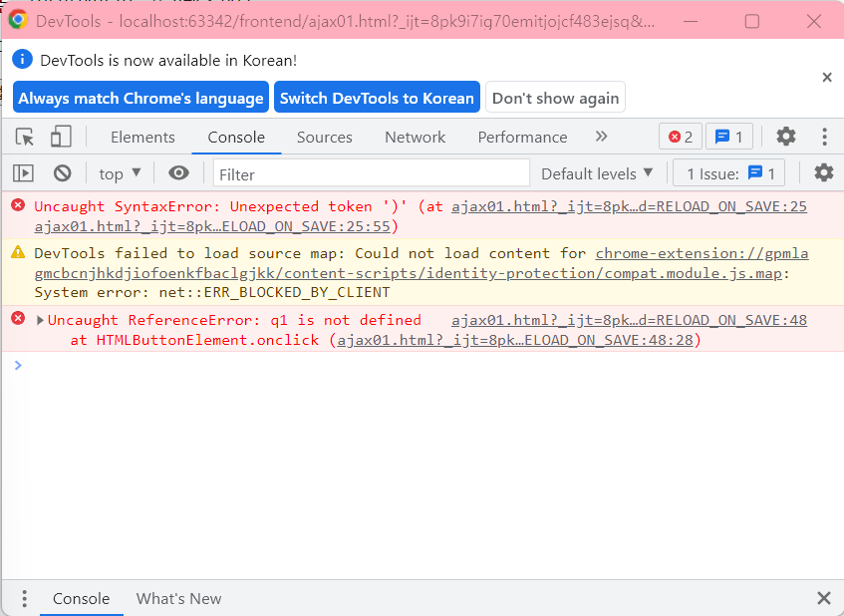The image size is (844, 616).
Task: Open the What's New drawer tab
Action: pyautogui.click(x=178, y=598)
